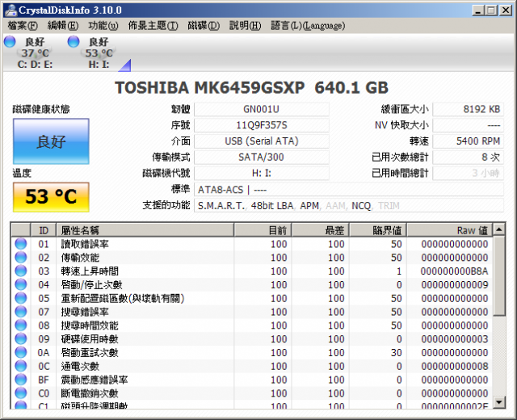The image size is (517, 420).
Task: Open the 佈景主題(T) menu
Action: tap(153, 26)
